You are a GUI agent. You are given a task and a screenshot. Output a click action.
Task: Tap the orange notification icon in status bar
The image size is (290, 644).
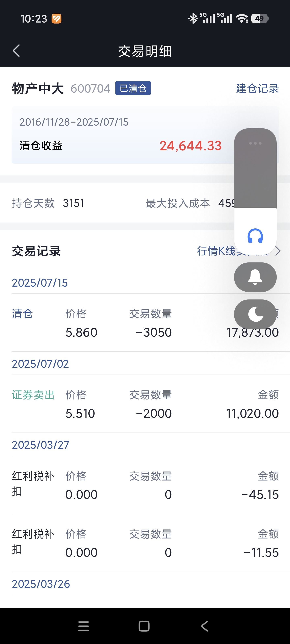tap(57, 19)
